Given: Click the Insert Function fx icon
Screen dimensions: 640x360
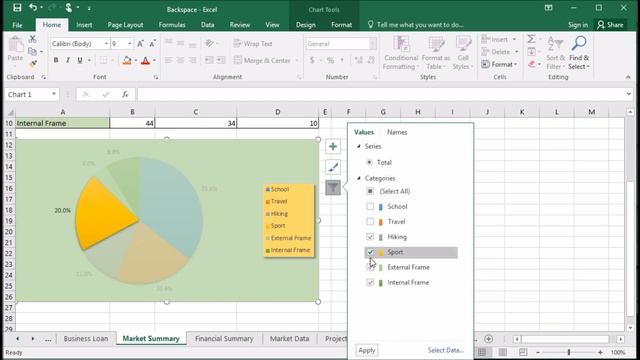Looking at the screenshot, I should [125, 94].
